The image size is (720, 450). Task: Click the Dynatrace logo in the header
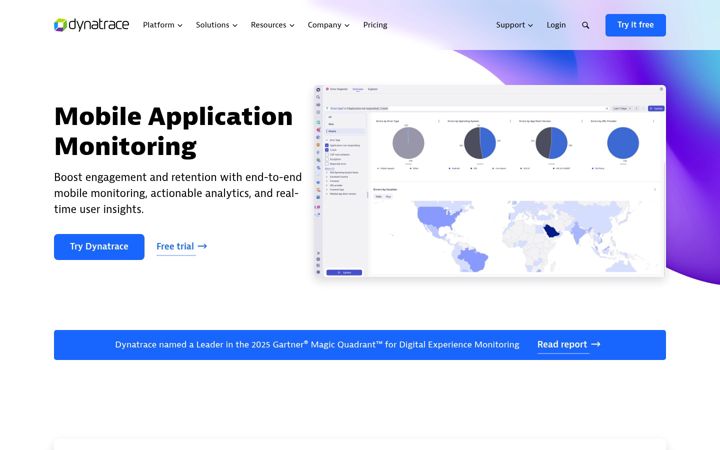tap(91, 25)
